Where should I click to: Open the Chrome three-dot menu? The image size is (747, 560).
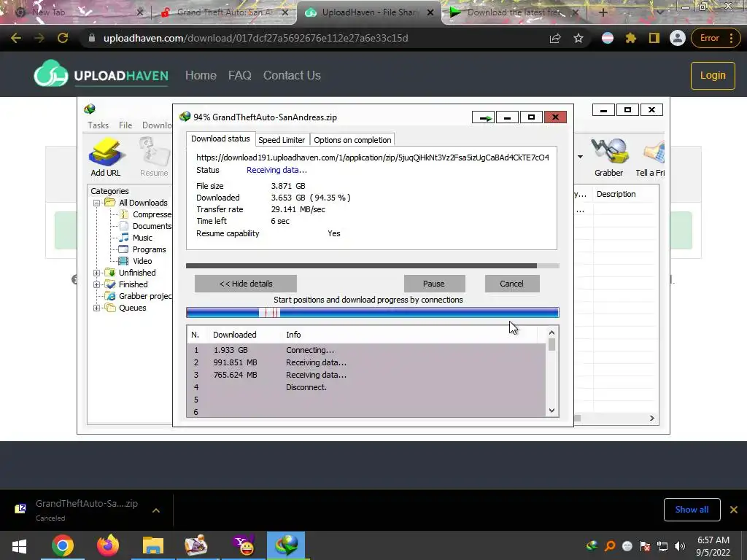click(731, 38)
